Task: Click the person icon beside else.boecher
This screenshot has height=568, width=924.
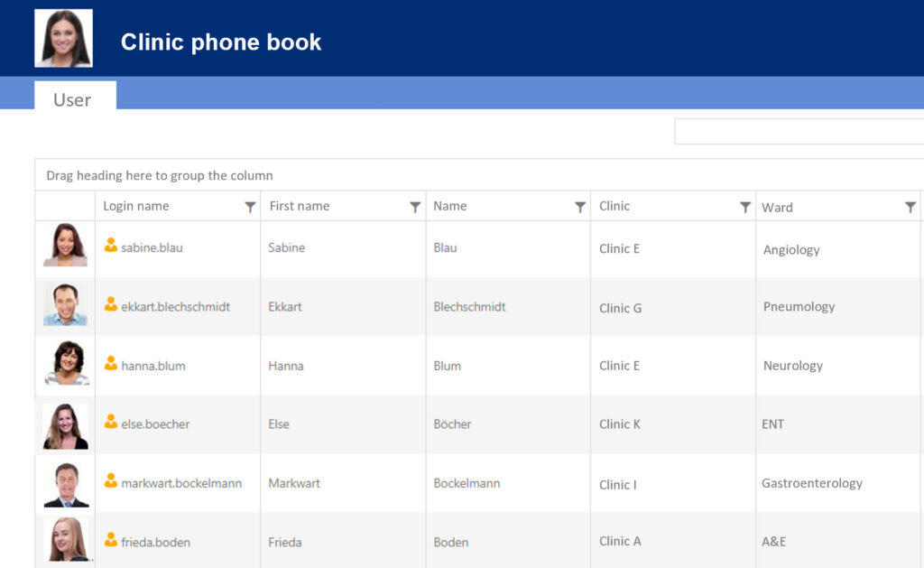Action: coord(110,424)
